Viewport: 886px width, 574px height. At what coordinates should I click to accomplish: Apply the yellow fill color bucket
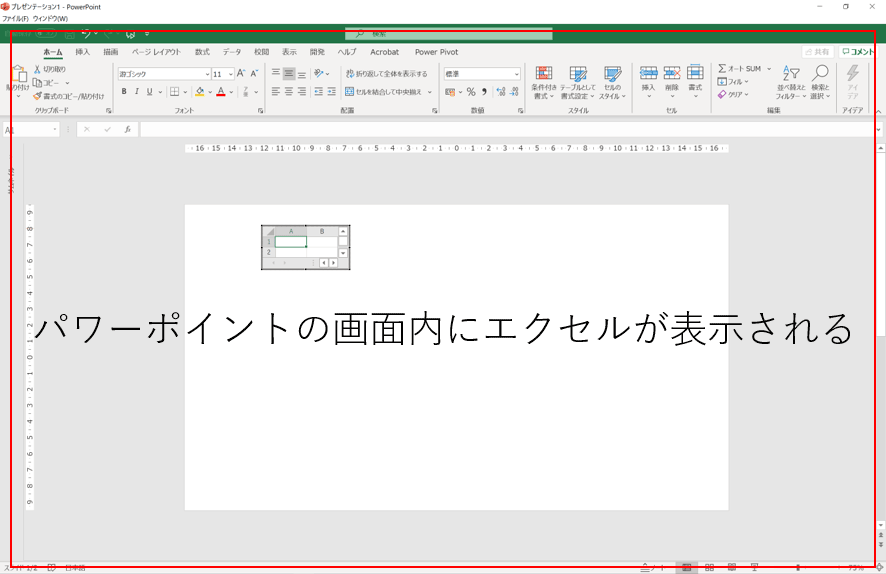[199, 92]
